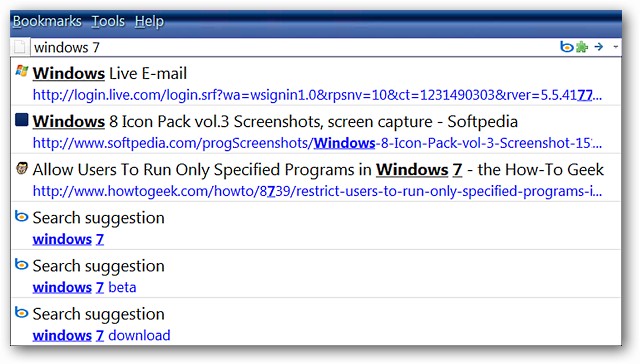Click the Bing search icon in address bar
Viewport: 640px width, 364px height.
coord(567,47)
